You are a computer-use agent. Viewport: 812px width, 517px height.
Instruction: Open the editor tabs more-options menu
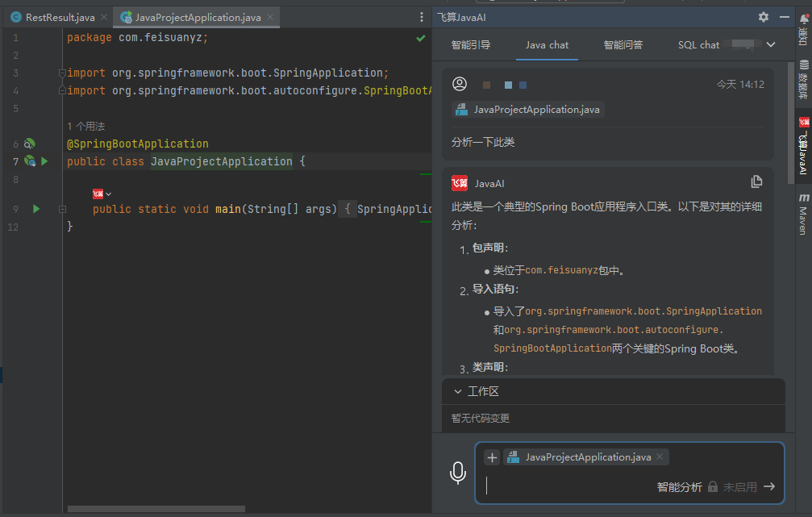click(x=422, y=18)
